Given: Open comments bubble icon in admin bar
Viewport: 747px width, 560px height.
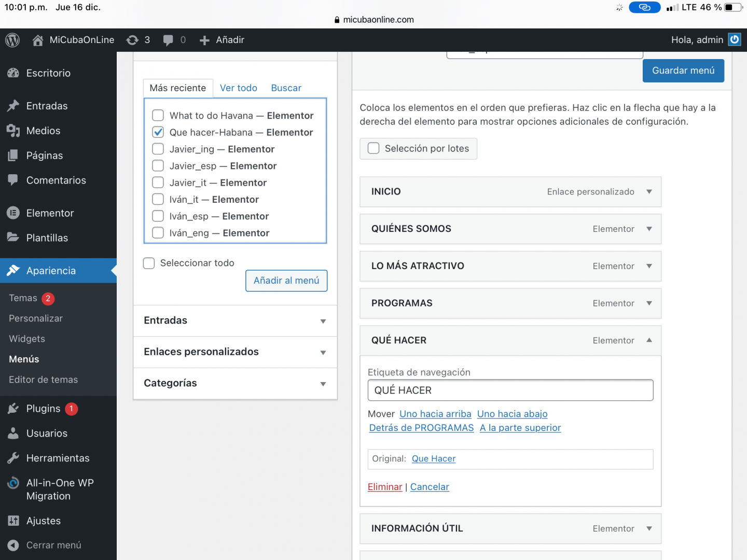Looking at the screenshot, I should point(168,40).
